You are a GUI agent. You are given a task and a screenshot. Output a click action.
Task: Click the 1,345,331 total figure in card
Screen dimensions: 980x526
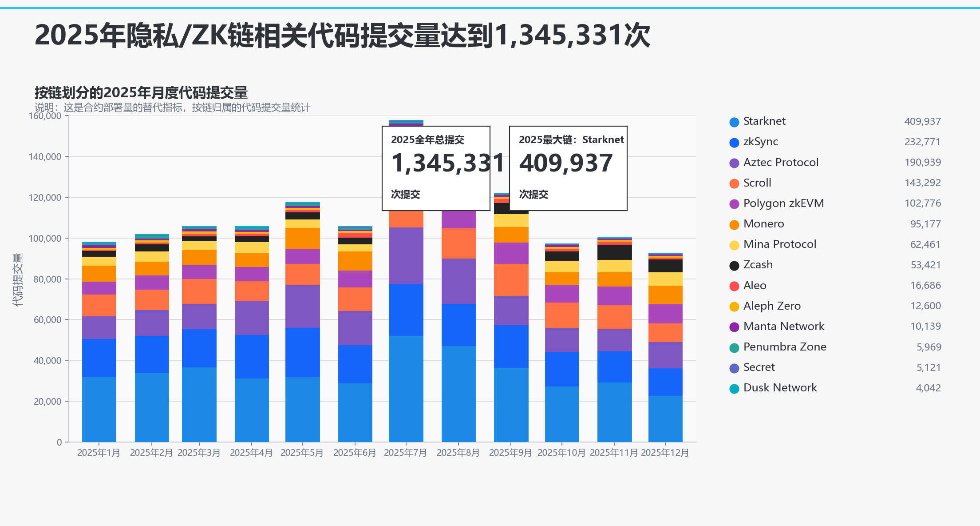[x=448, y=163]
